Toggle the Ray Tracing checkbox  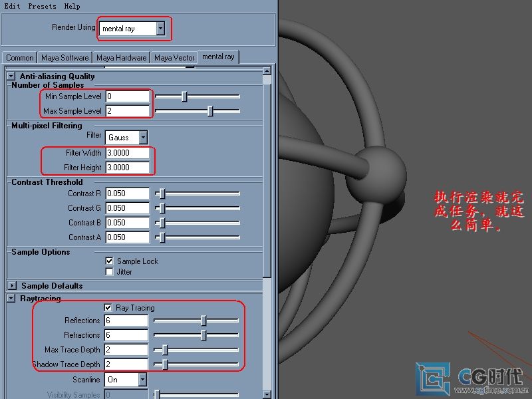(108, 307)
